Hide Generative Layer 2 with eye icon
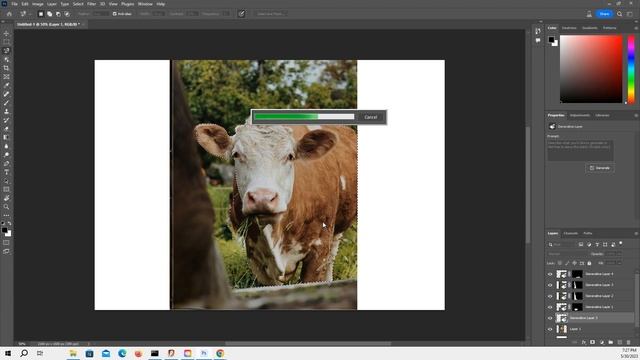 pos(550,296)
